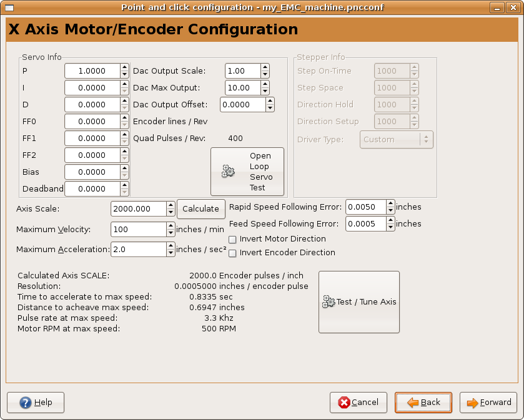Click the Dac Max Output field

click(243, 88)
